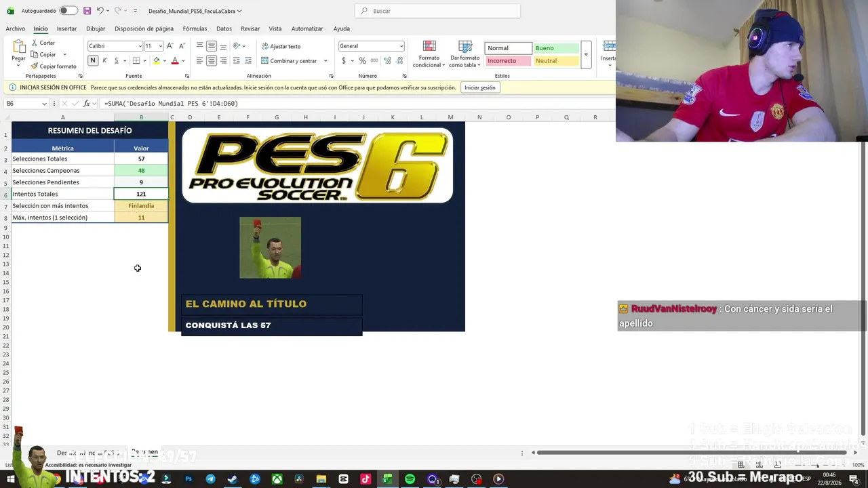The image size is (868, 488).
Task: Align text to the left
Action: point(199,60)
